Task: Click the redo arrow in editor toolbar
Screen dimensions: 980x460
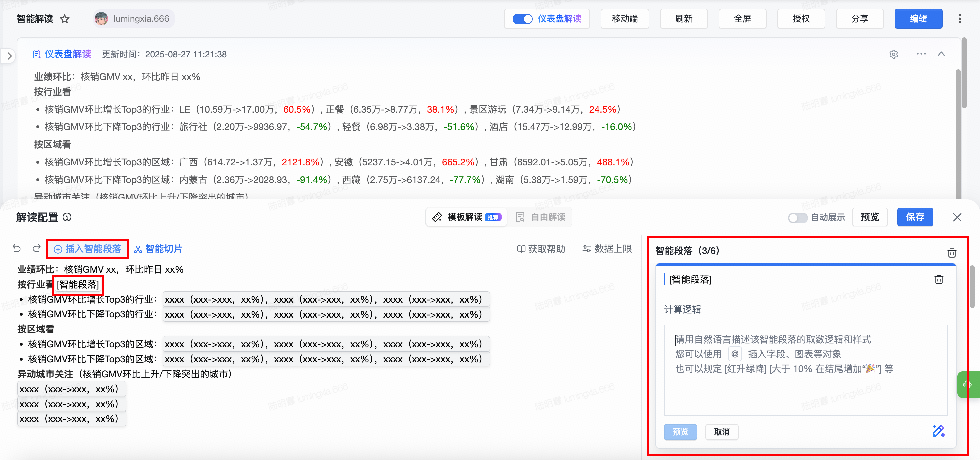Action: point(37,248)
